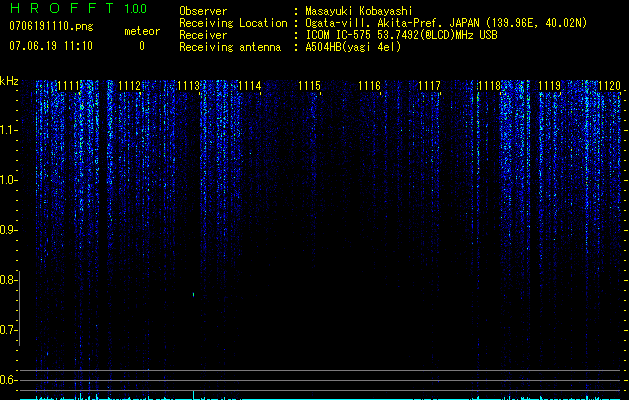Click the 1.0 frequency axis tick

point(8,180)
